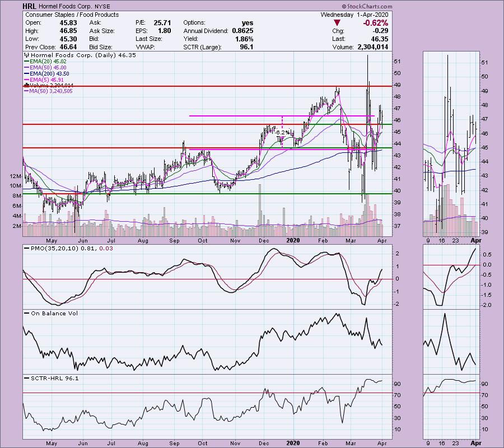This screenshot has height=448, width=504.
Task: Click the price bar icon before Hormel Foods Corp. (Daily)
Action: click(27, 55)
